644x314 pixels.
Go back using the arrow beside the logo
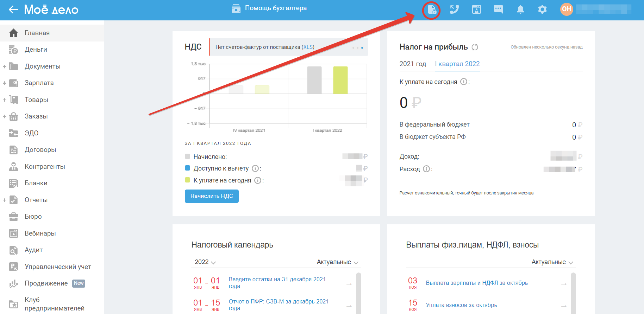(x=13, y=9)
